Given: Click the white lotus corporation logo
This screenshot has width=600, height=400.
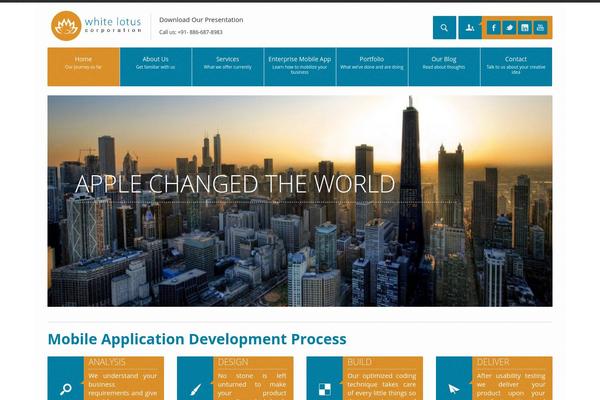Looking at the screenshot, I should point(96,26).
